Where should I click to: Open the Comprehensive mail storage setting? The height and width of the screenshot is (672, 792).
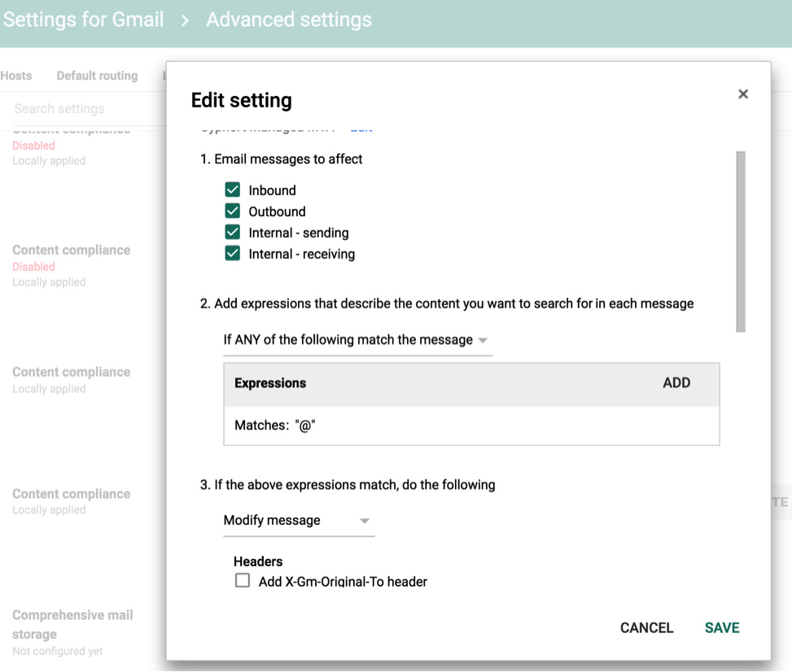coord(72,624)
